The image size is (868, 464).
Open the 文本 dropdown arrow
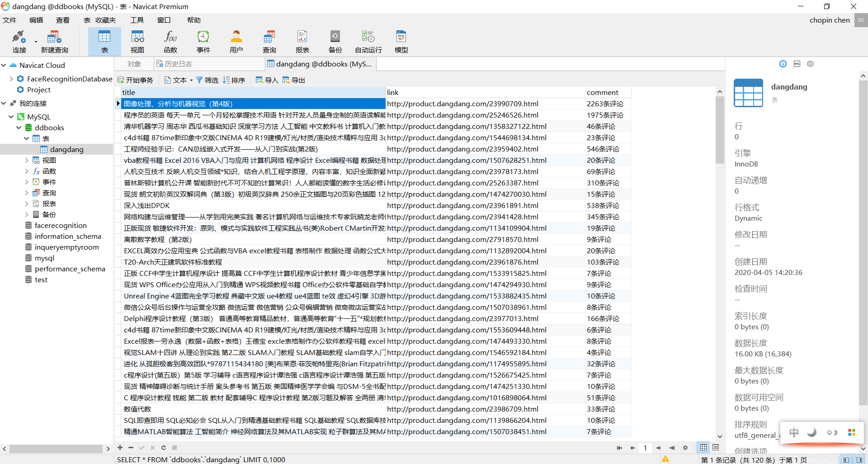click(x=191, y=80)
